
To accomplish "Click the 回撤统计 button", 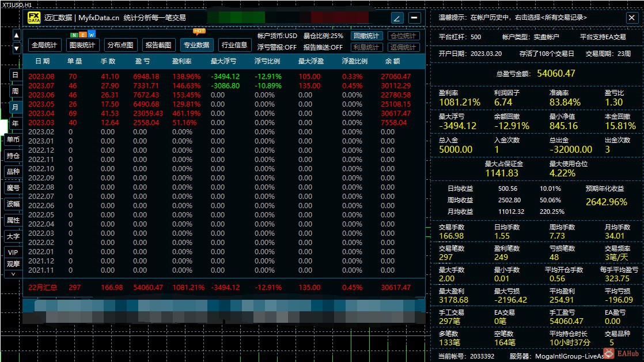I will [366, 36].
